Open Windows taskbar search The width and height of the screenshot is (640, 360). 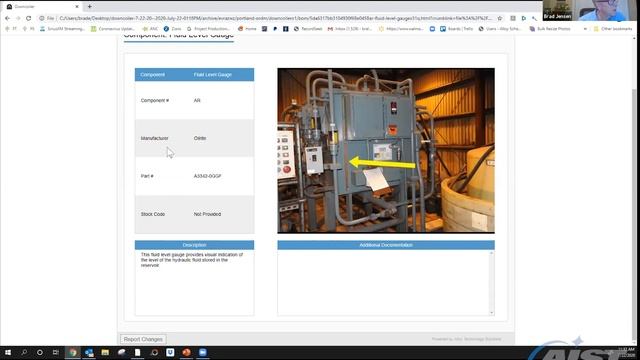(24, 352)
